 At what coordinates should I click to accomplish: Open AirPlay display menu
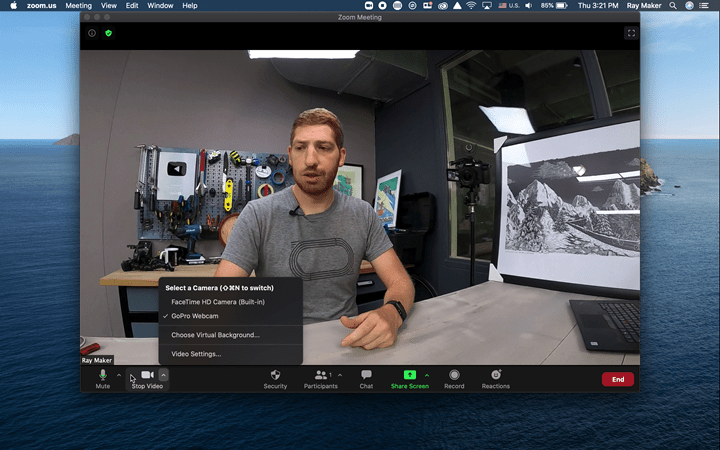(x=487, y=6)
